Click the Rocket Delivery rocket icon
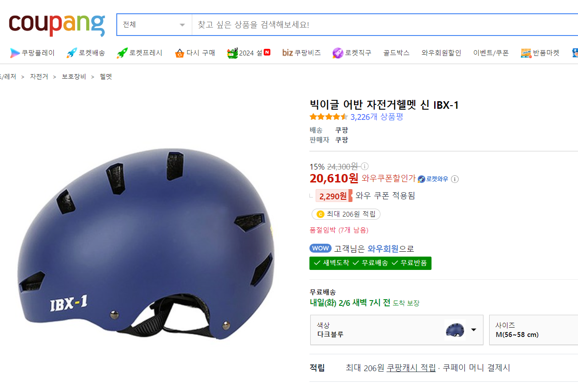Viewport: 578px width, 392px height. click(x=71, y=53)
